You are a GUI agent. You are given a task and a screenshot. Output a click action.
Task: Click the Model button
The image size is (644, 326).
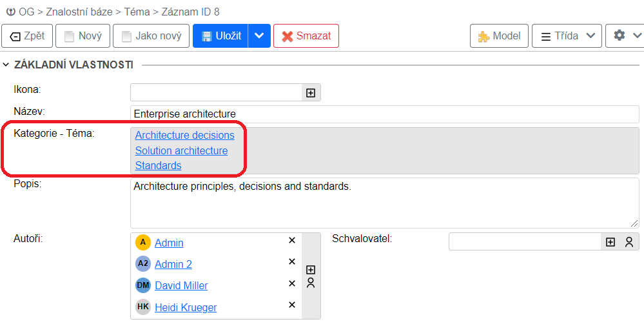499,36
